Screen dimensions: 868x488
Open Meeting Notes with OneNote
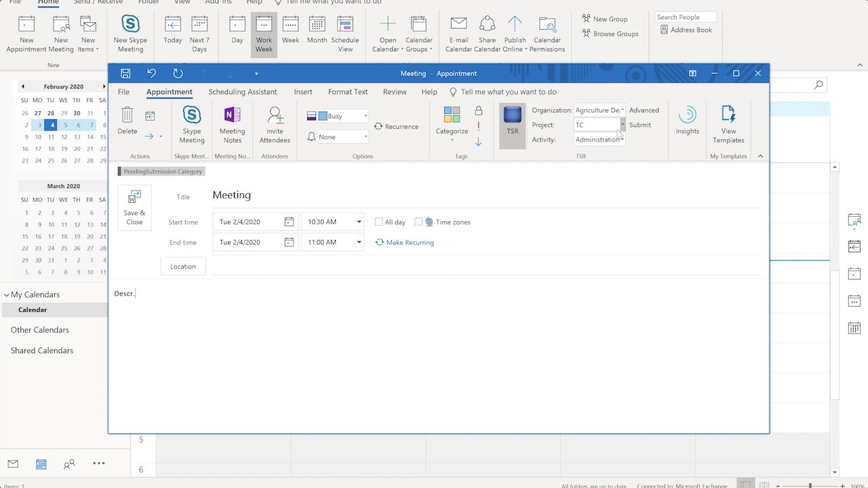point(233,125)
